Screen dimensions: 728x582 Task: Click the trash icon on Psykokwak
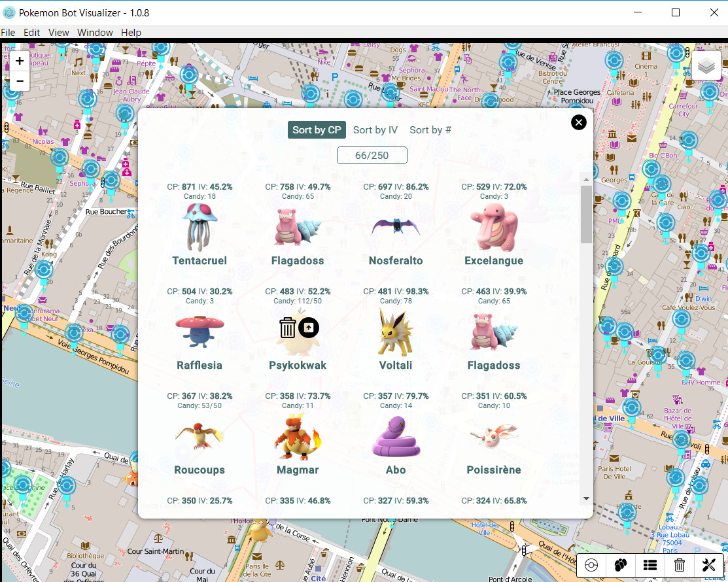(x=287, y=328)
